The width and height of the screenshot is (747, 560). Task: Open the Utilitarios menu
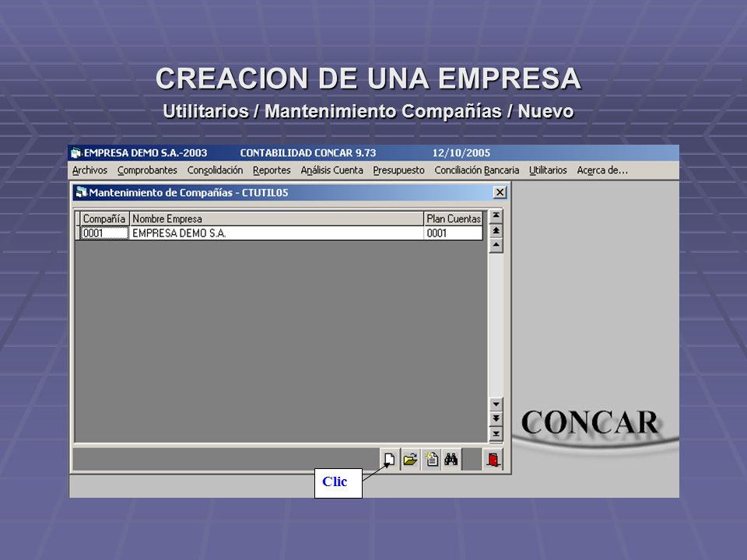(548, 170)
